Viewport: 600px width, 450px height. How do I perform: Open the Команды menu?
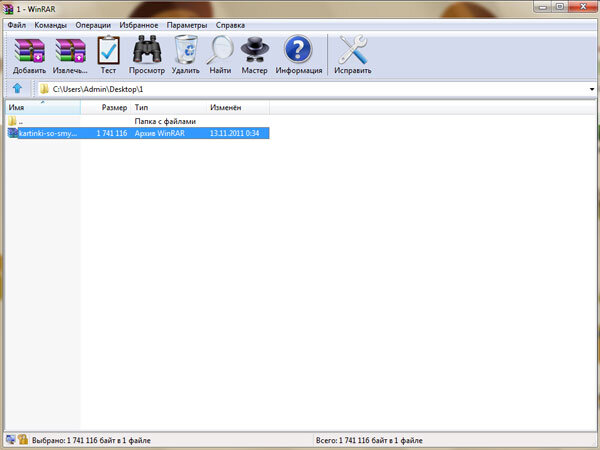[51, 25]
